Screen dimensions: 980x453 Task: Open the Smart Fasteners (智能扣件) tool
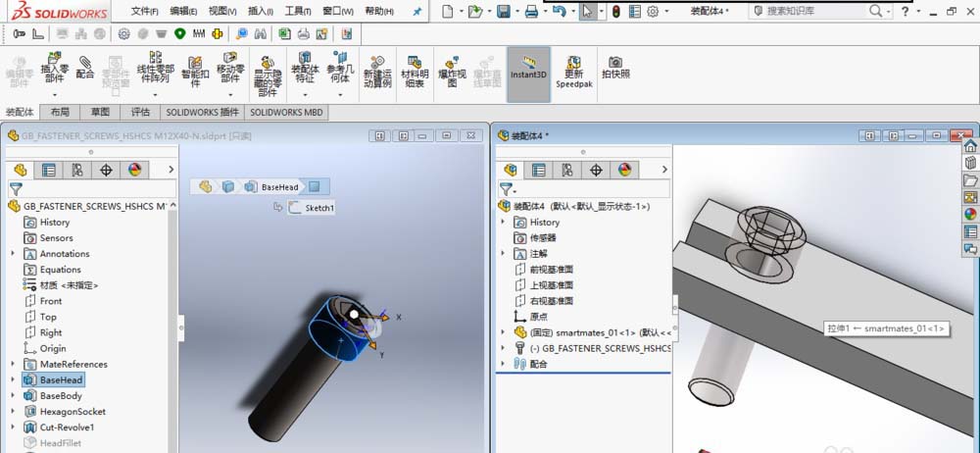[195, 69]
